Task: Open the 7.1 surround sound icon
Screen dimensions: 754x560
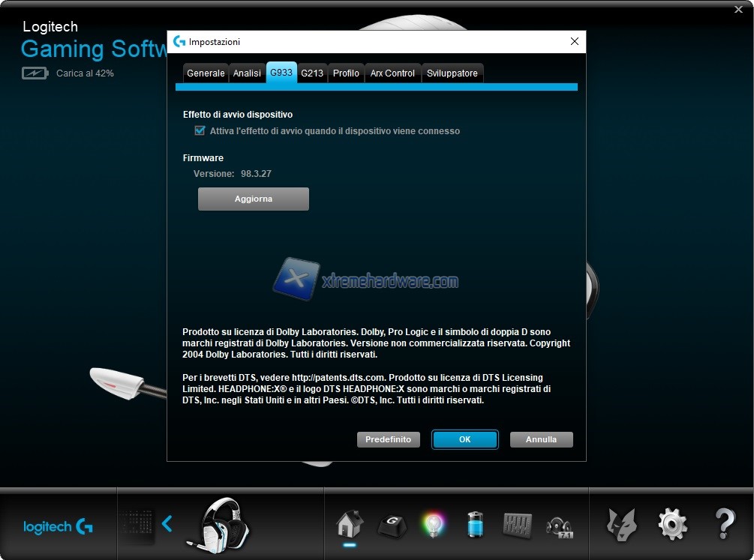Action: (560, 525)
